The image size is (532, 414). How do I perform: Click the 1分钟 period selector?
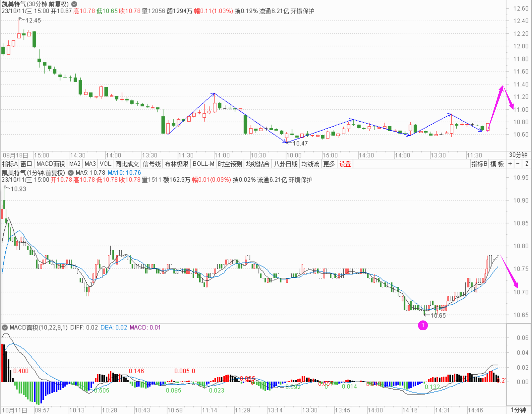pos(518,410)
